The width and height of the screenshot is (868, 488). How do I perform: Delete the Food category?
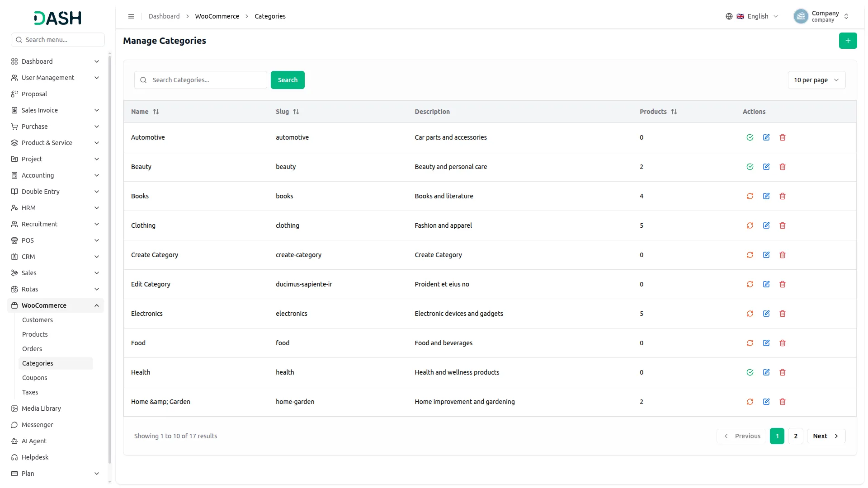(783, 343)
